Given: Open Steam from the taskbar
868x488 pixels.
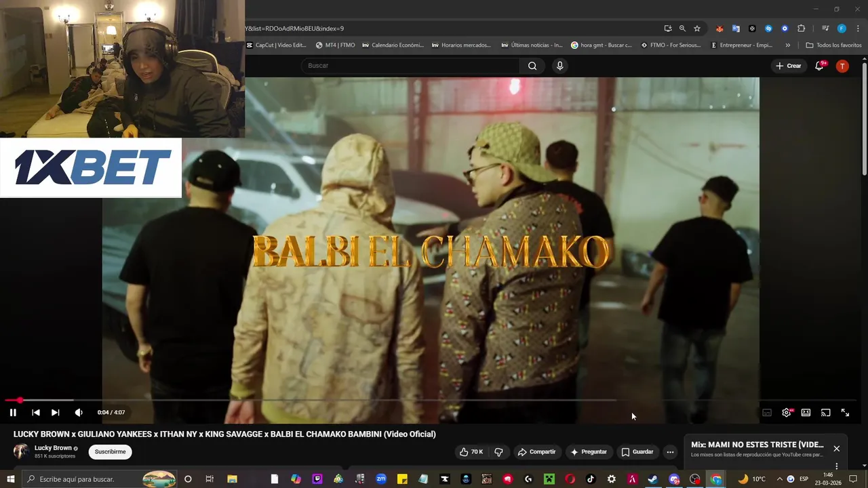Looking at the screenshot, I should (x=652, y=479).
